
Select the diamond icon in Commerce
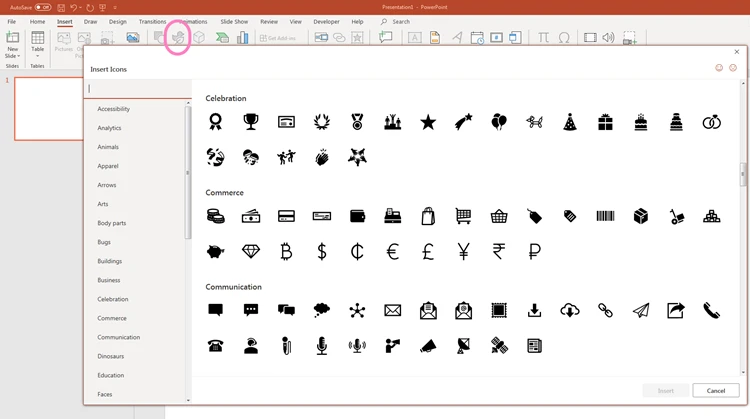point(251,252)
